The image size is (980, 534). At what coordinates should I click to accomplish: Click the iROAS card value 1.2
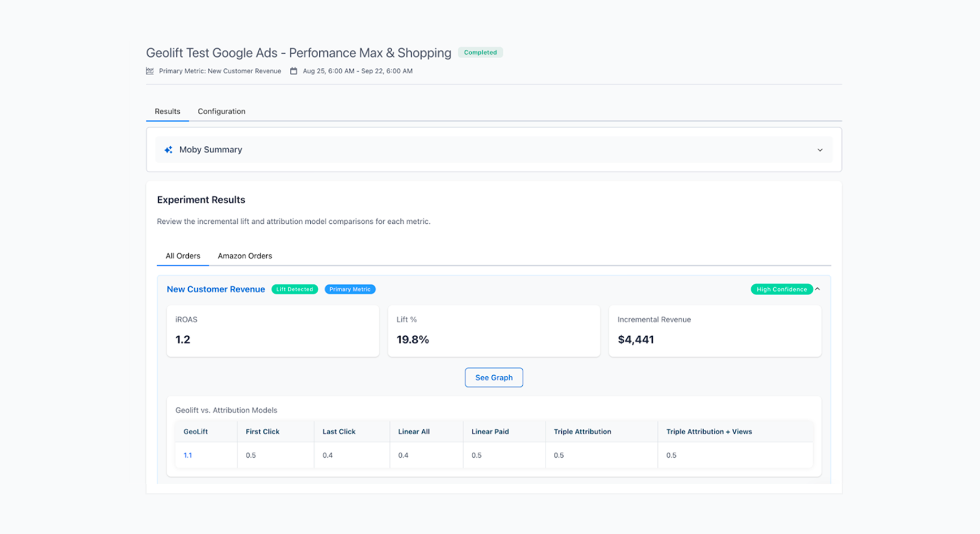[183, 340]
